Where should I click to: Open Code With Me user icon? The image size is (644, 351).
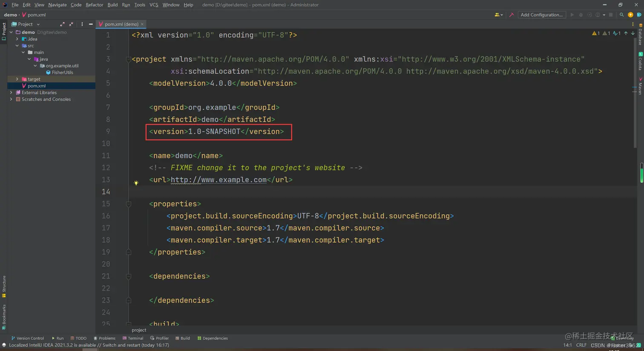click(x=498, y=15)
